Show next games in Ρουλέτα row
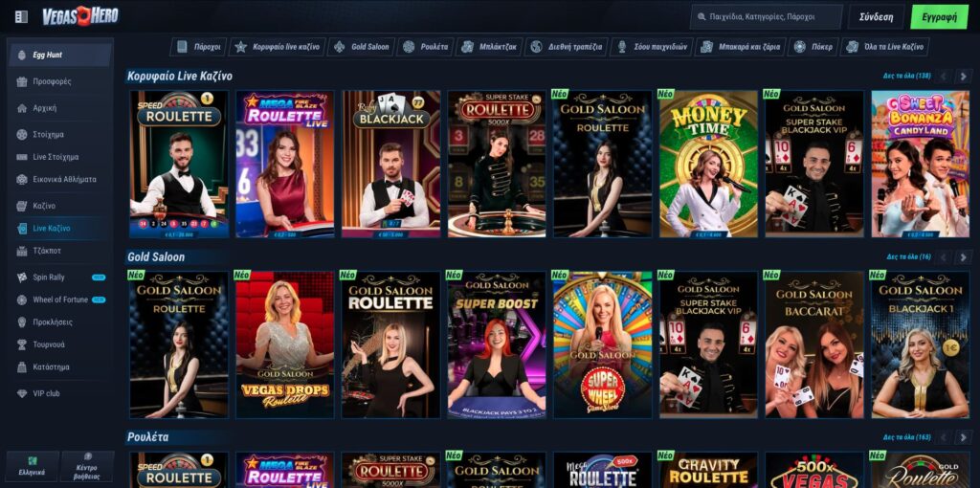The width and height of the screenshot is (980, 488). tap(963, 437)
